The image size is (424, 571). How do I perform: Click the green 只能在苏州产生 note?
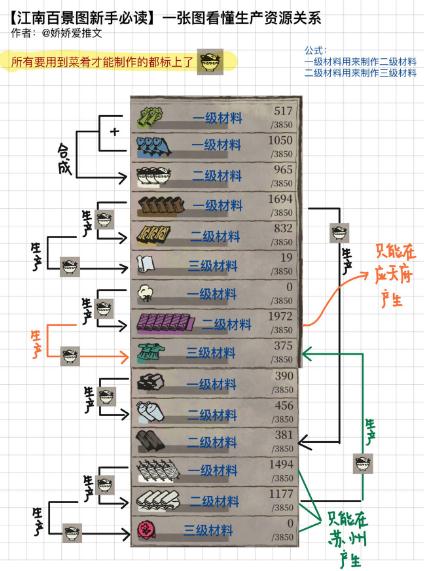[x=347, y=539]
